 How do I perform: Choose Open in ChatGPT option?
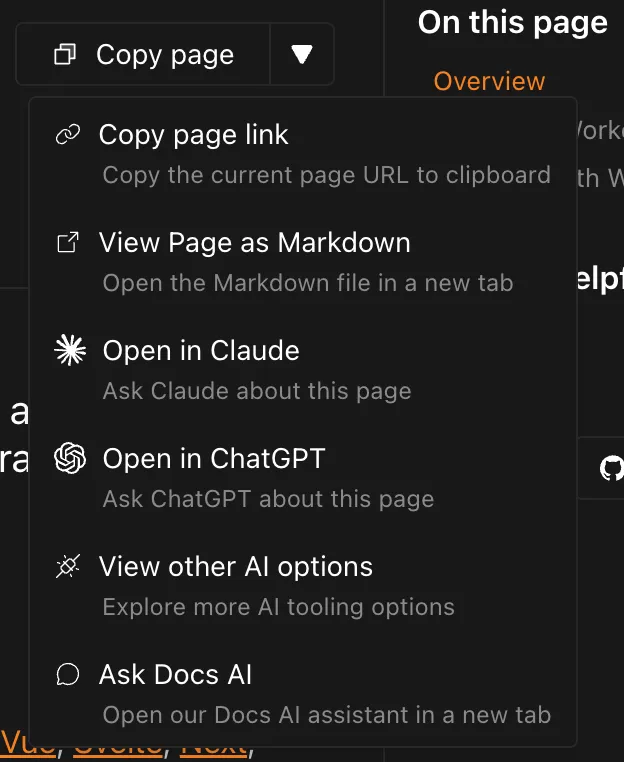(x=214, y=458)
